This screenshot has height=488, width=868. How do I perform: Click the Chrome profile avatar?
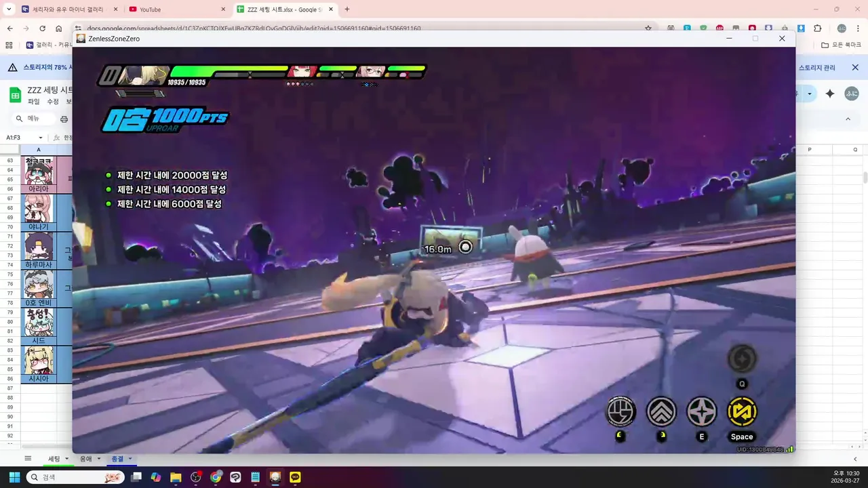842,28
